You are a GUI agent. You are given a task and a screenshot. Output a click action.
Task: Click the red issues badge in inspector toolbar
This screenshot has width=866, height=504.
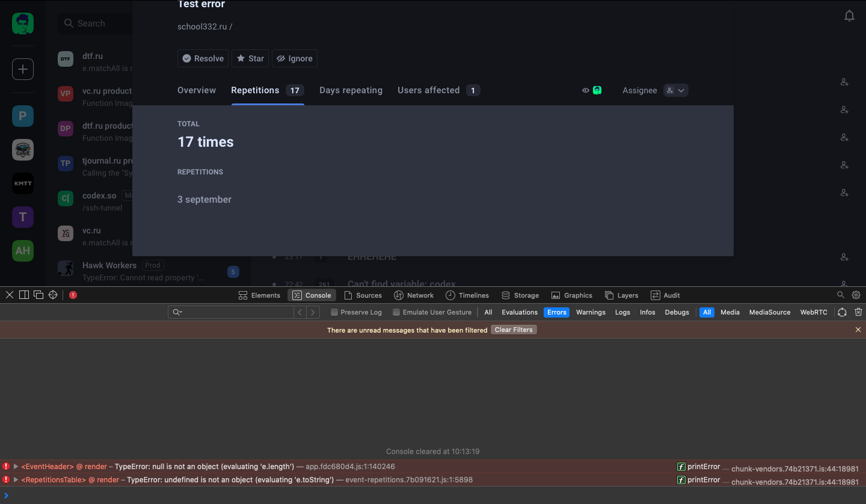(x=73, y=295)
